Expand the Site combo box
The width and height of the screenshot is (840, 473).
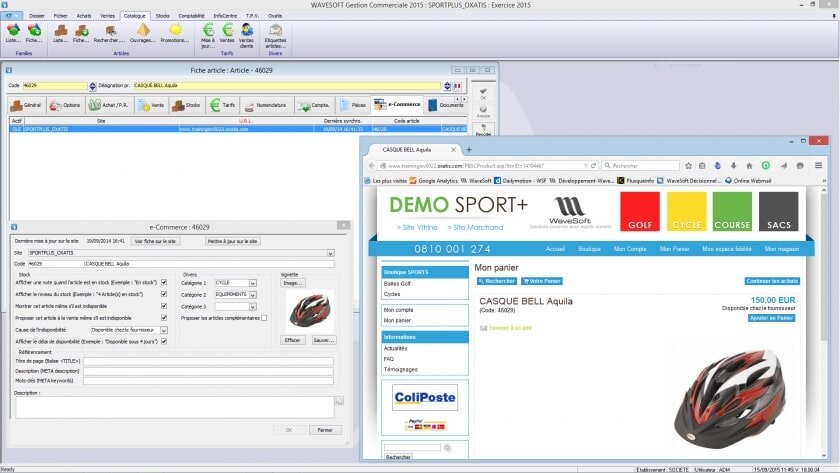tap(331, 253)
